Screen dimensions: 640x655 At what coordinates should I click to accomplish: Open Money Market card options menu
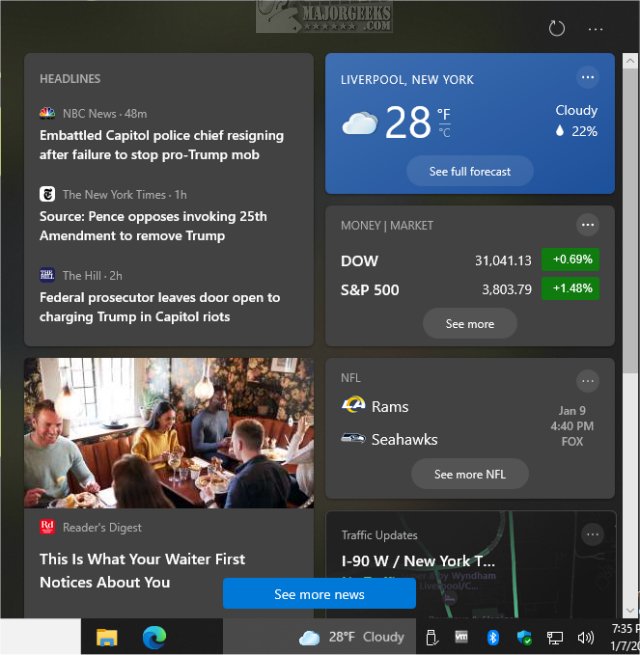[x=588, y=225]
